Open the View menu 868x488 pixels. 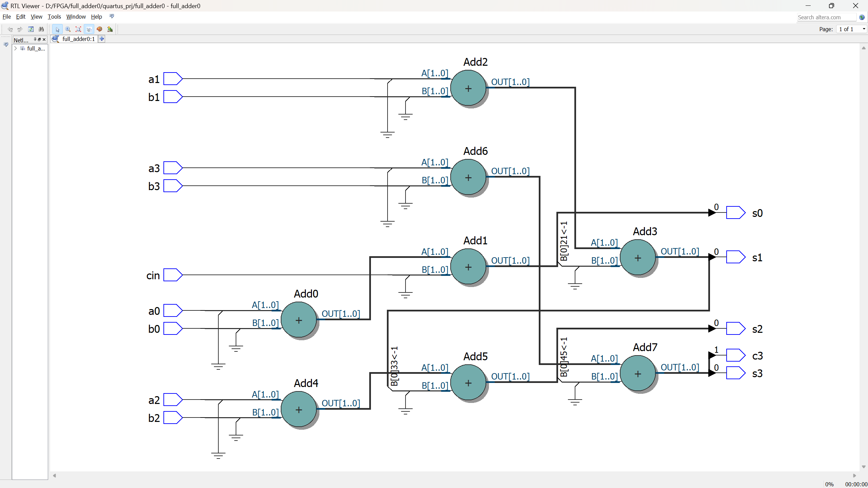(x=36, y=17)
